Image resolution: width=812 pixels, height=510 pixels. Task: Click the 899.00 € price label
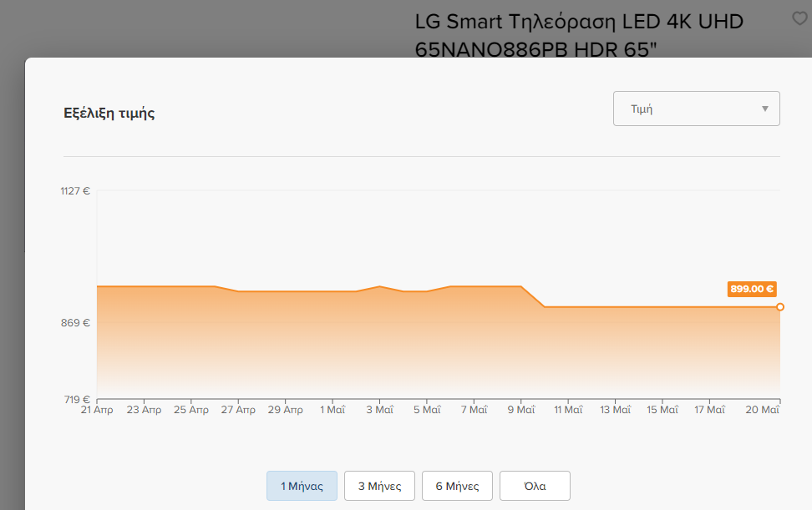[752, 289]
